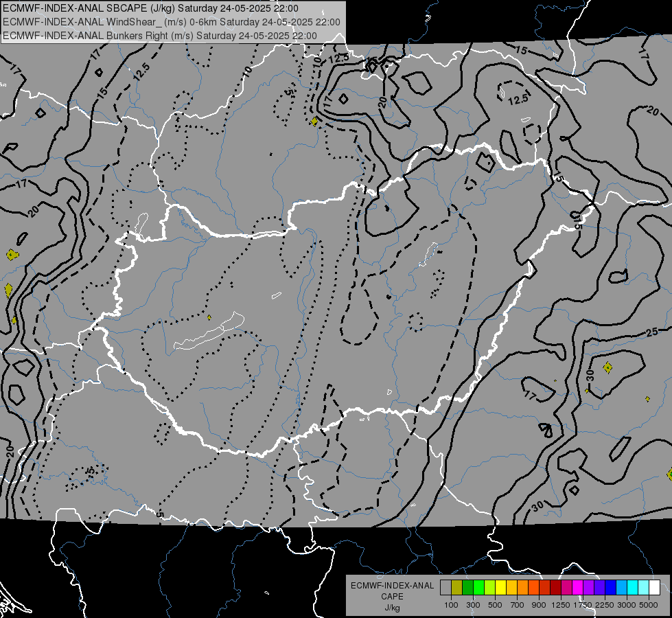Select the violet swatch before 2250
672x618 pixels.
pyautogui.click(x=599, y=587)
